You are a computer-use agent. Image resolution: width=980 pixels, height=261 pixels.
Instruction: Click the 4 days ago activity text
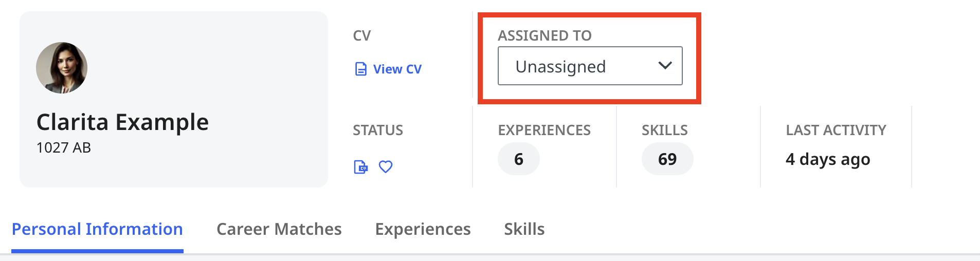click(x=828, y=160)
